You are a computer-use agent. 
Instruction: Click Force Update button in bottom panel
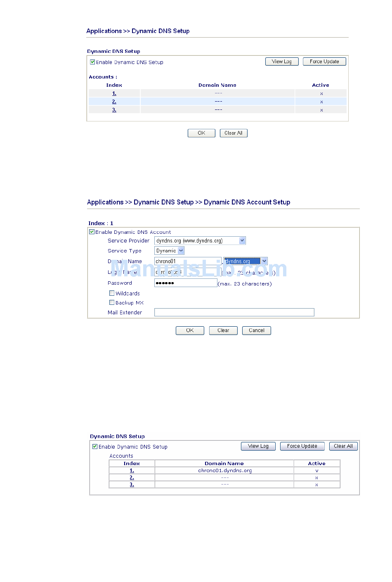[x=302, y=446]
